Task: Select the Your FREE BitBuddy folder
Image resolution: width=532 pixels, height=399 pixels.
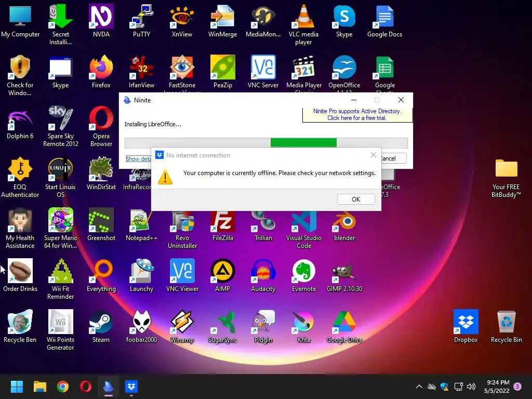Action: (506, 178)
